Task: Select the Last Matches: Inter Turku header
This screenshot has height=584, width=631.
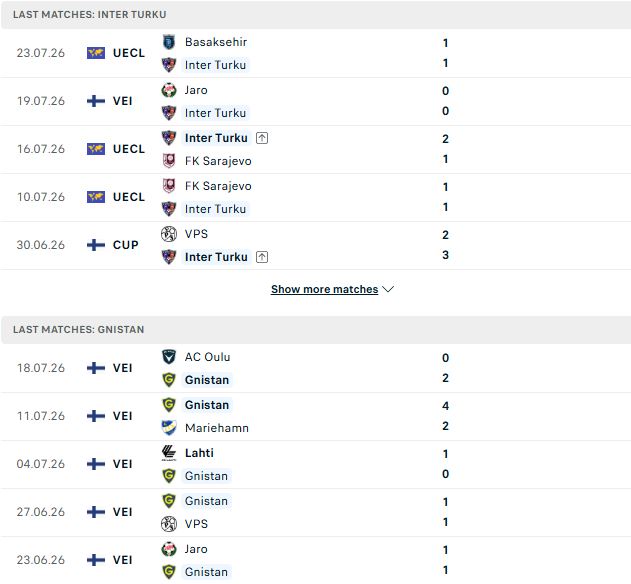Action: 316,14
